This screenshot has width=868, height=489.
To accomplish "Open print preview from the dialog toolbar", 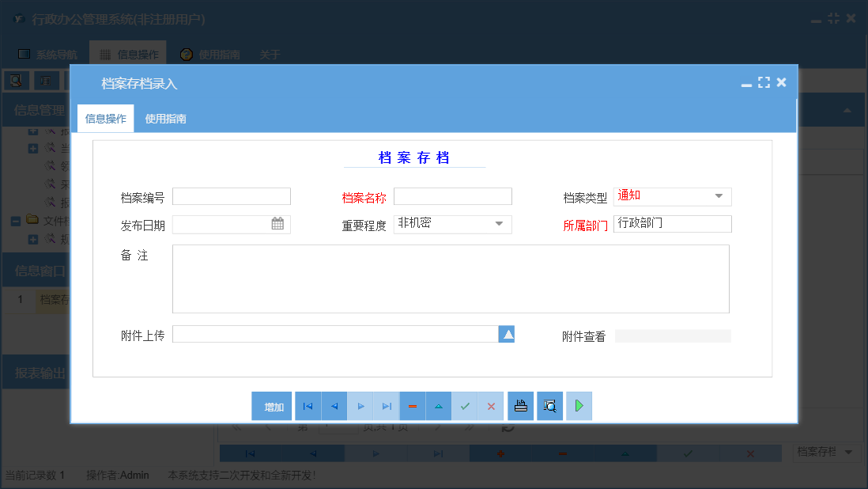I will (549, 405).
